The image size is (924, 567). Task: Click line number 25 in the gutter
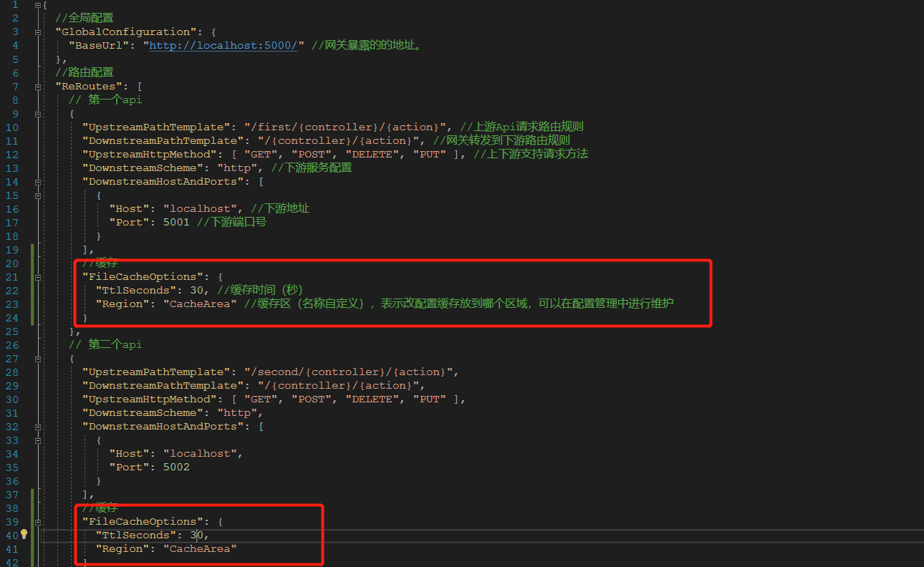point(13,331)
